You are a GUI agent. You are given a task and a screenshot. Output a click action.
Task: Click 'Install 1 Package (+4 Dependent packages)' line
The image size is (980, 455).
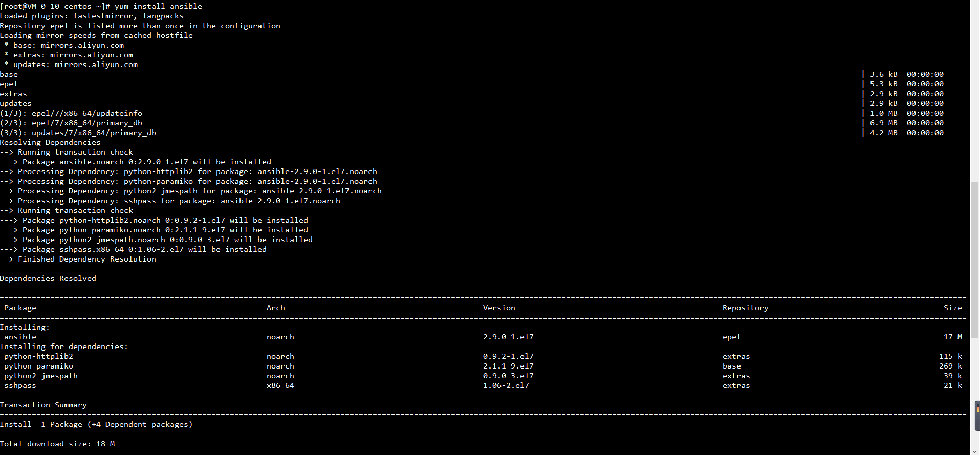pyautogui.click(x=96, y=424)
